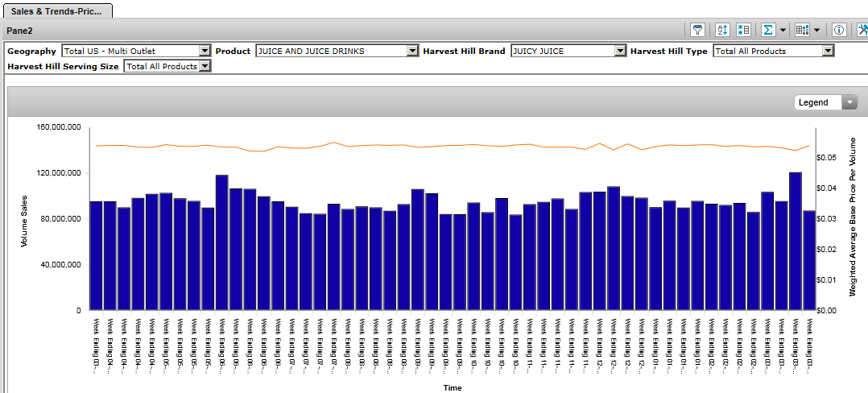Open the Geography dropdown

[204, 51]
